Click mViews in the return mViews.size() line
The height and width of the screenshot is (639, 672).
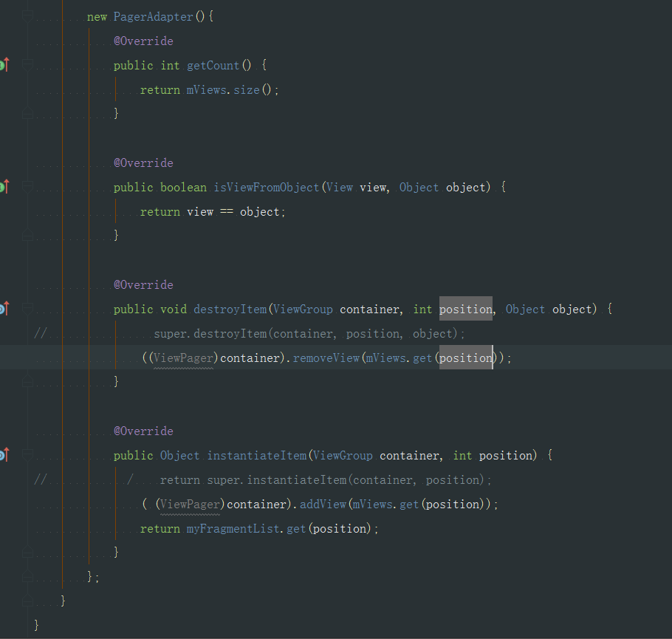(x=206, y=89)
